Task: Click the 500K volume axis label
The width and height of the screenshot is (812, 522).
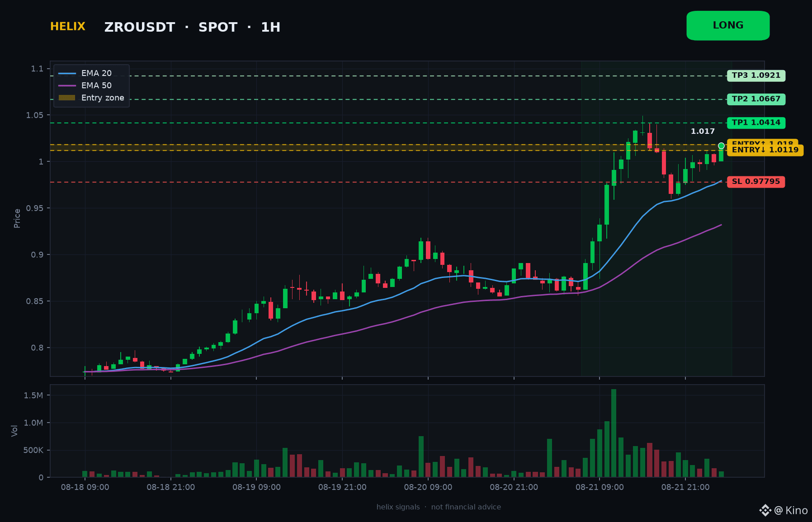Action: pos(33,451)
